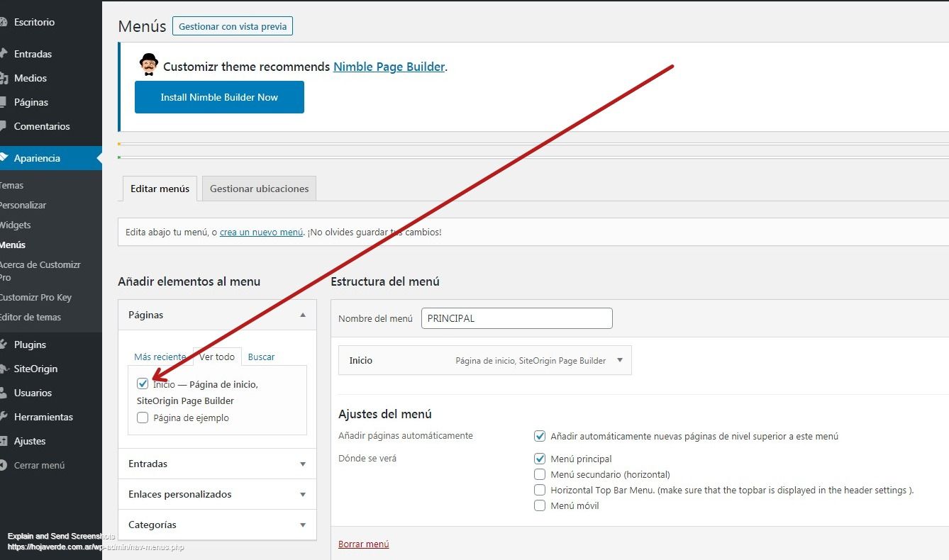Open Temas in Apariencia submenu
This screenshot has width=949, height=560.
click(11, 185)
